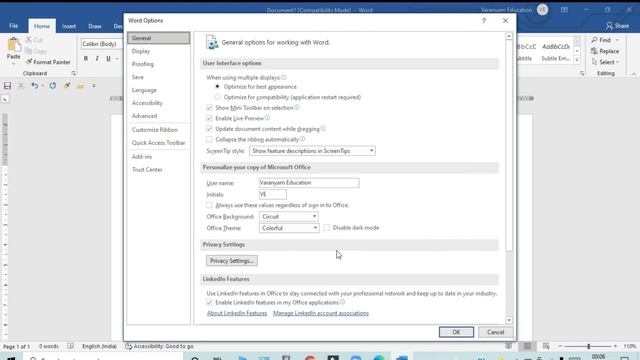The image size is (640, 360).
Task: Click OK in Word Options
Action: (456, 332)
